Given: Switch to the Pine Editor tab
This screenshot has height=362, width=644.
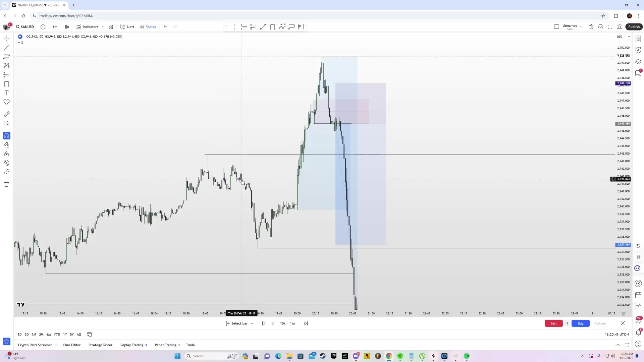Looking at the screenshot, I should (x=72, y=345).
